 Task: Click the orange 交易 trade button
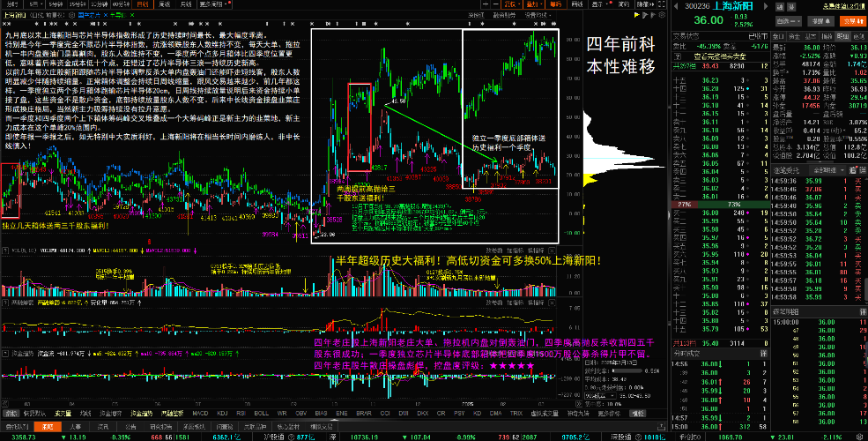[852, 21]
